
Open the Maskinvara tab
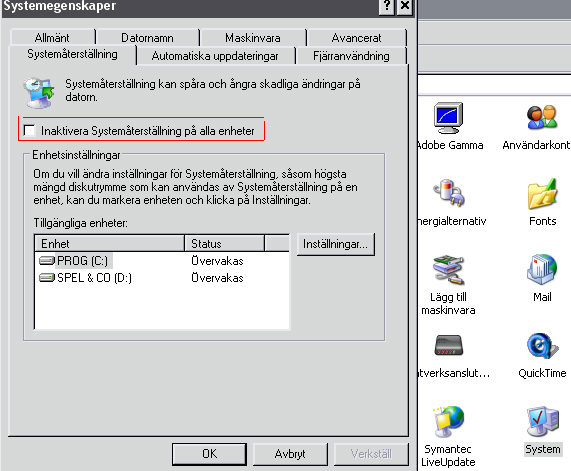253,38
